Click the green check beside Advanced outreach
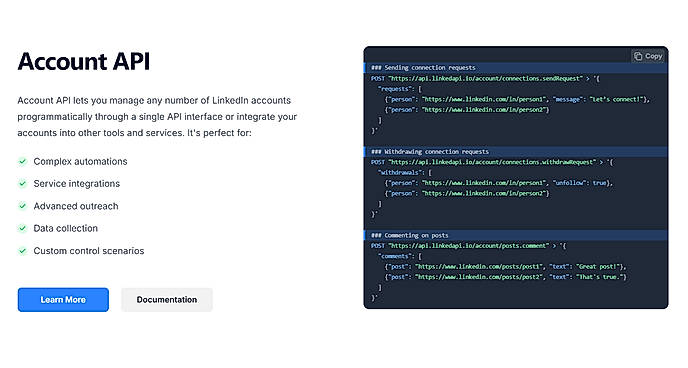Viewport: 688px width, 368px height. [22, 206]
